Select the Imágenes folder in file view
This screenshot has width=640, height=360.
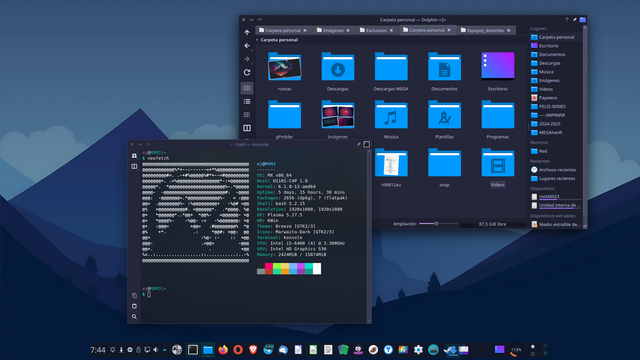[x=338, y=120]
